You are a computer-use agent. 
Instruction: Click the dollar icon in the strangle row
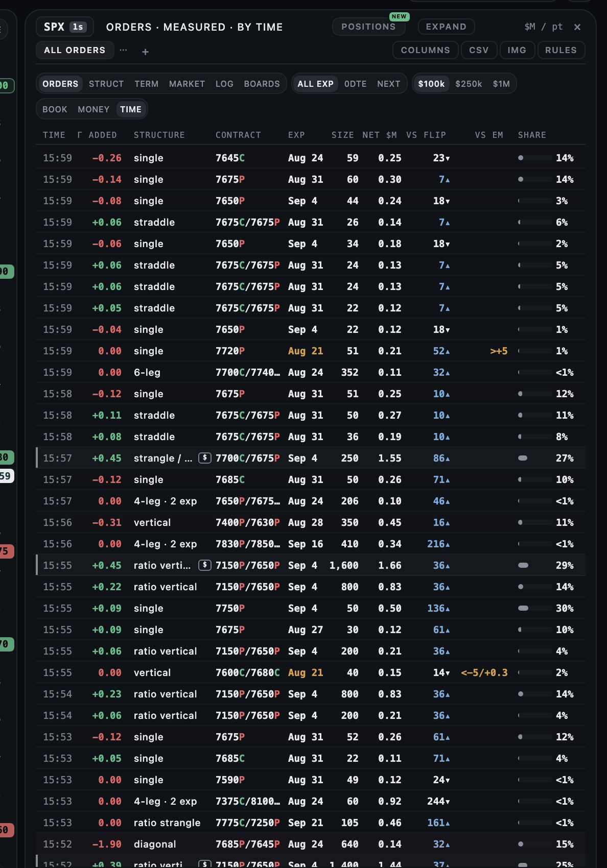(x=204, y=457)
